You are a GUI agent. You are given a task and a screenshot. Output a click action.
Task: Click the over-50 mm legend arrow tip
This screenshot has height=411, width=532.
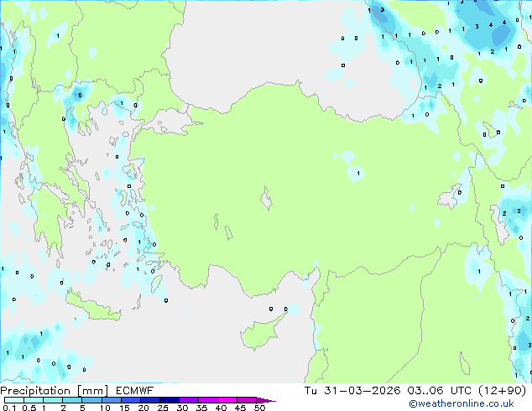[266, 400]
